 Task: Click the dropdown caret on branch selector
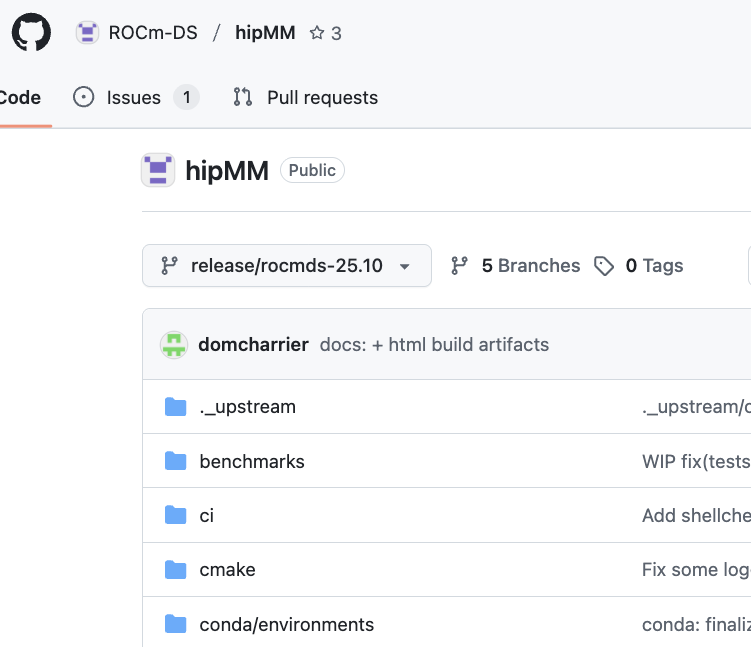coord(405,267)
